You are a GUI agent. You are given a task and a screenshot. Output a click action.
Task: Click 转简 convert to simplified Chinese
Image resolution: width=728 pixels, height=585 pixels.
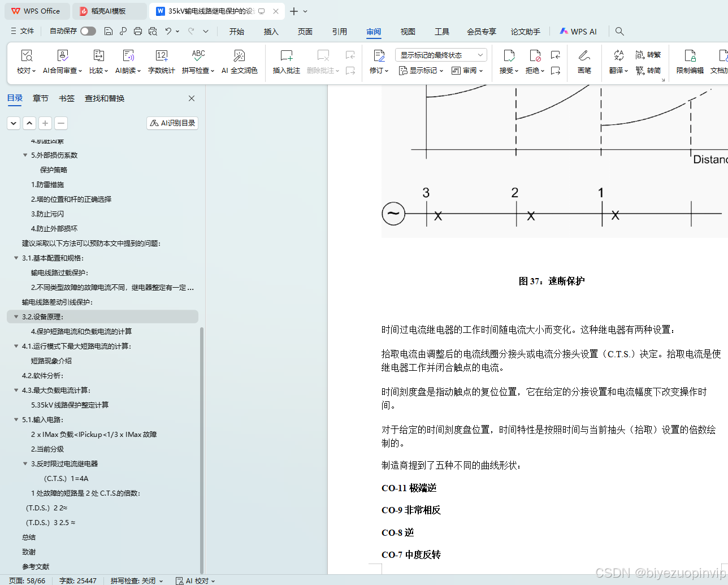(x=648, y=71)
